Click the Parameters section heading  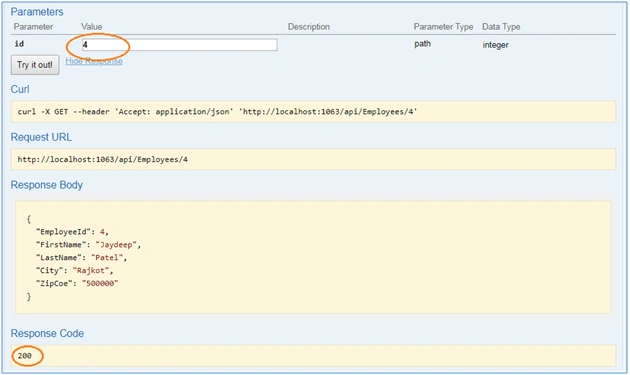[37, 12]
